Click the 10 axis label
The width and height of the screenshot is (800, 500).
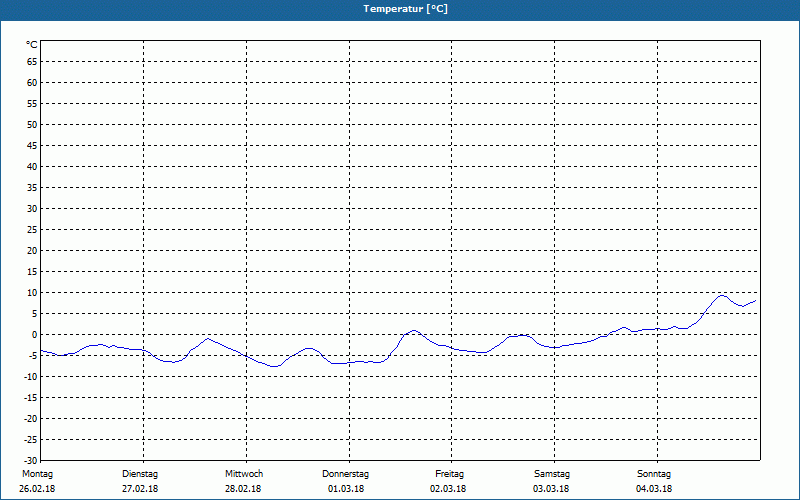point(32,292)
